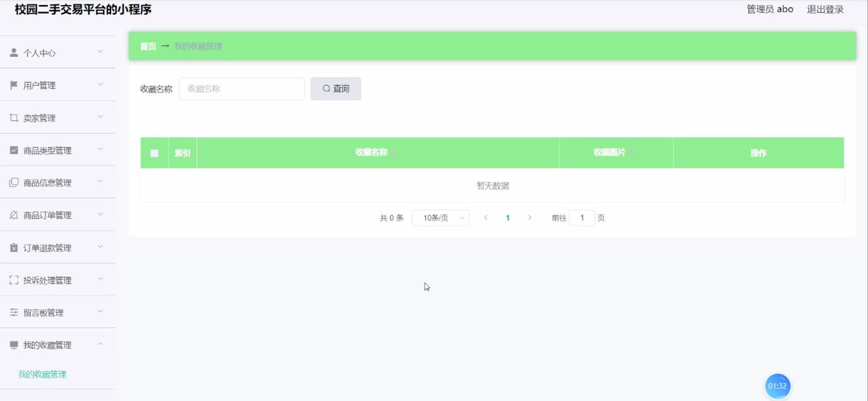Click the 首页 breadcrumb link
868x401 pixels.
[148, 46]
